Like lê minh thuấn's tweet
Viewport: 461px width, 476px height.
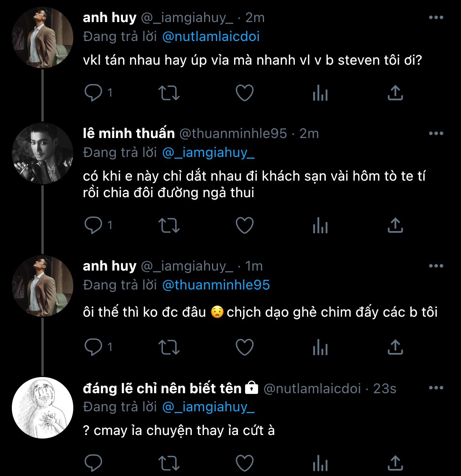[244, 225]
